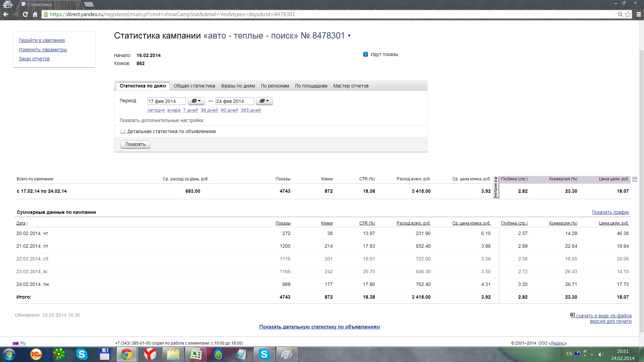Image resolution: width=644 pixels, height=362 pixels.
Task: Collapse the Metrika columns with the vertical toggle
Action: point(496,188)
